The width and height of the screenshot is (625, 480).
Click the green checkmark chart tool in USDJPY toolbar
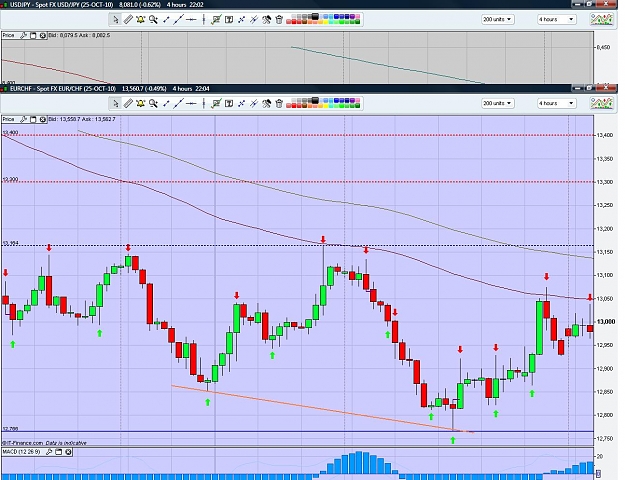216,20
